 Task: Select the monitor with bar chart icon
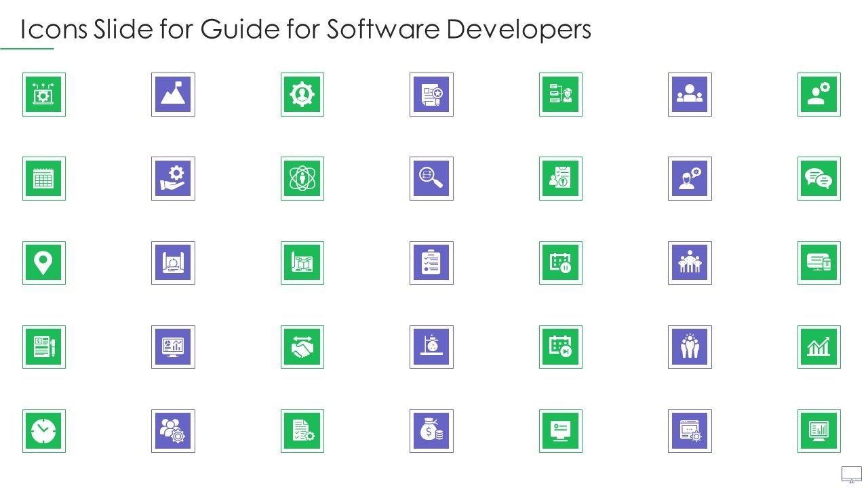[x=819, y=431]
